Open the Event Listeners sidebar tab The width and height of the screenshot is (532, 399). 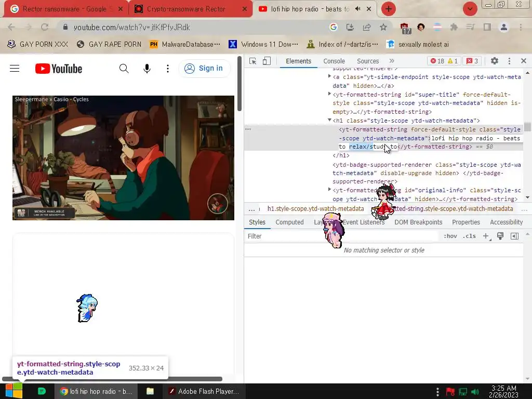click(x=363, y=222)
